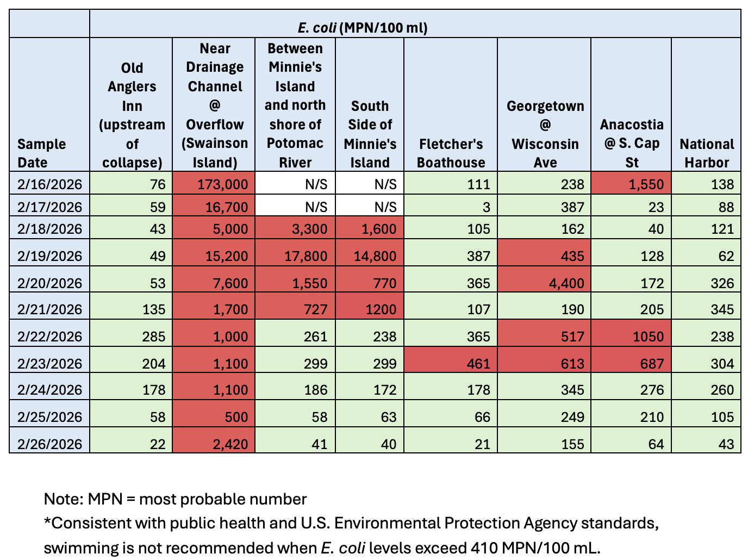
Task: Select the Sample Date column header
Action: [41, 153]
